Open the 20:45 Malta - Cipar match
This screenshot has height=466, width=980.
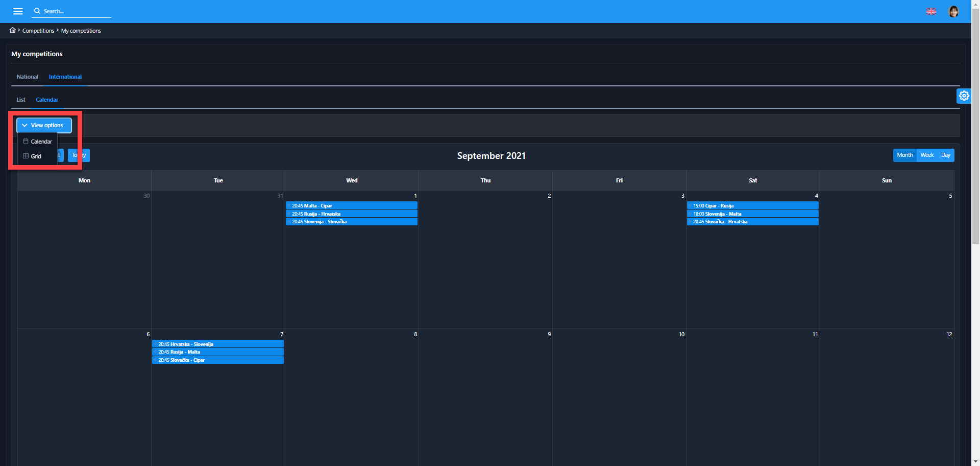click(x=351, y=206)
